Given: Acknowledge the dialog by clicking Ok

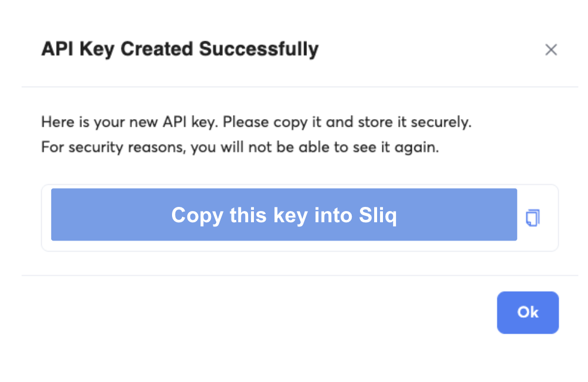Looking at the screenshot, I should tap(527, 312).
